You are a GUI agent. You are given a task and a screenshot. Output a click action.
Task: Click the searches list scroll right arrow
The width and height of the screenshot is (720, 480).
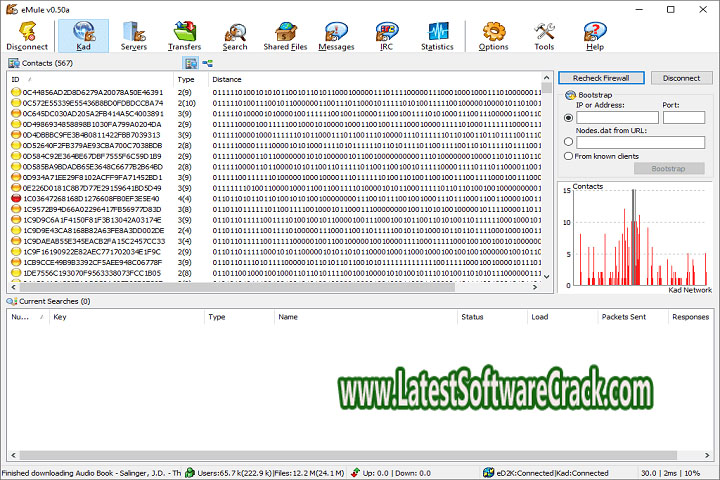(x=707, y=455)
